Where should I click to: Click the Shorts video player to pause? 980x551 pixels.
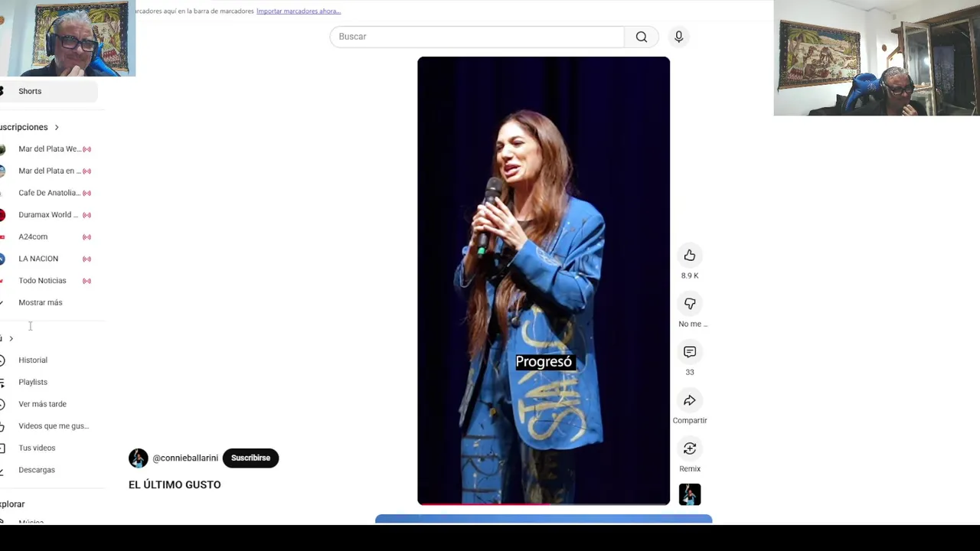[x=544, y=281]
